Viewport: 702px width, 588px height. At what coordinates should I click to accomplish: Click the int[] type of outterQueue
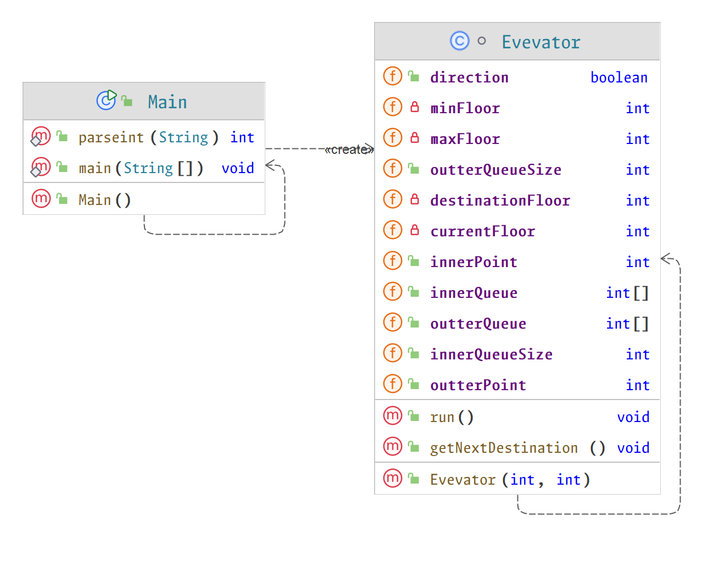click(627, 324)
